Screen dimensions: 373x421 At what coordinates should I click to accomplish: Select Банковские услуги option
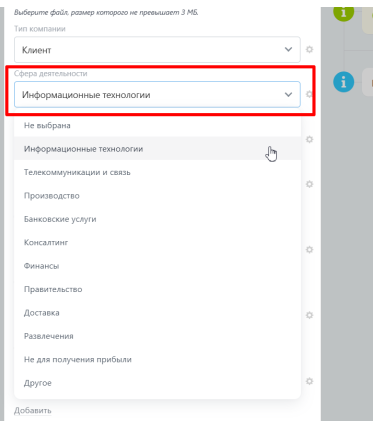157,219
